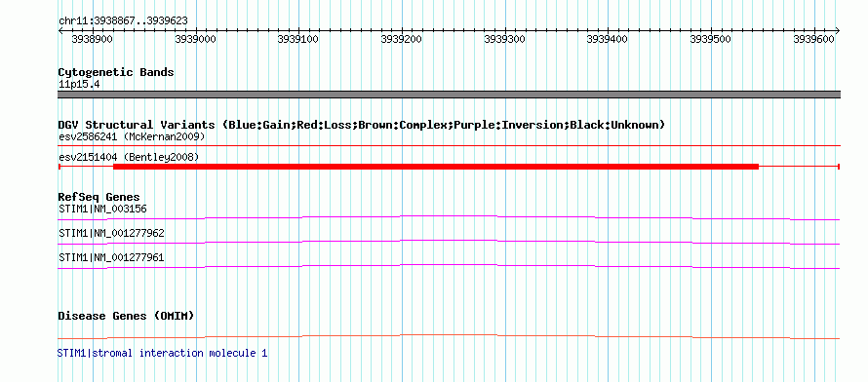868x382 pixels.
Task: Open STIM1|stromal interaction molecule 1 link
Action: pos(162,353)
